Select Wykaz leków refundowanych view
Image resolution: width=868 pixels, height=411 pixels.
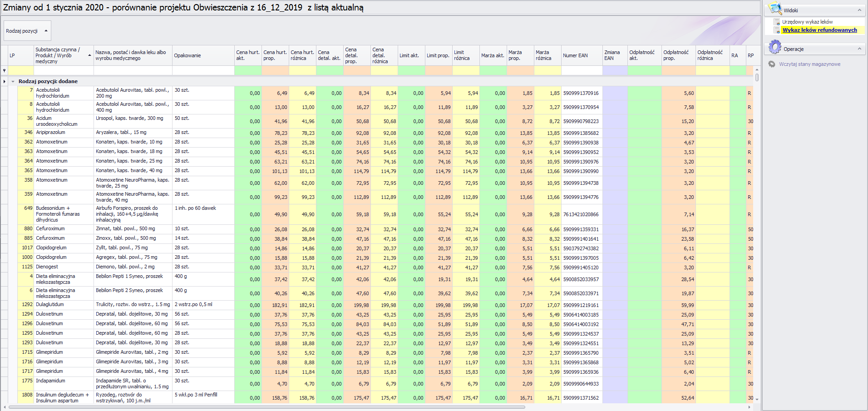pos(819,30)
